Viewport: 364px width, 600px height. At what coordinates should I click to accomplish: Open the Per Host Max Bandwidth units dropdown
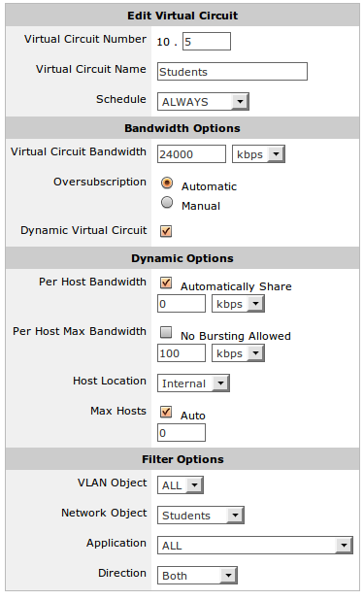click(x=238, y=353)
